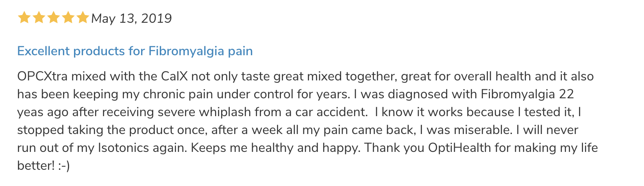
Task: Click the word 'miserable' in the review
Action: (485, 130)
